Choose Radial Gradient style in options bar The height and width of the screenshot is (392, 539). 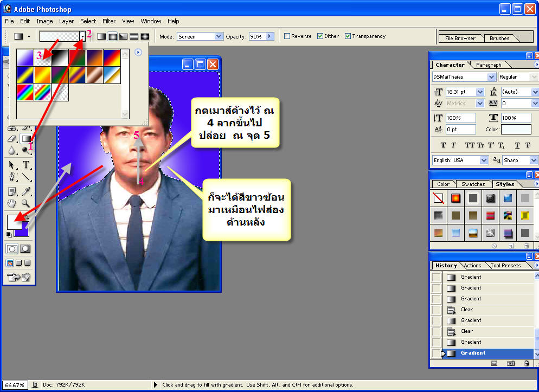tap(112, 36)
